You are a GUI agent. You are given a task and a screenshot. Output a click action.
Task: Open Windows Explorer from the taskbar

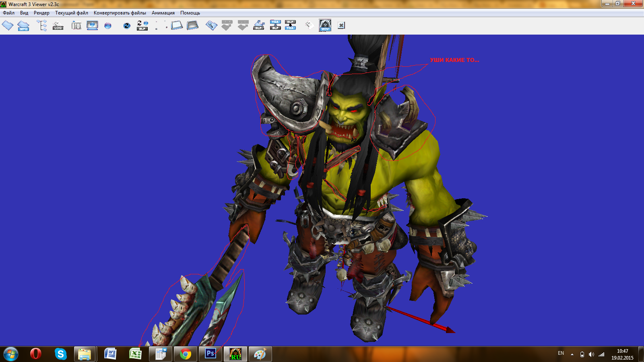[85, 354]
